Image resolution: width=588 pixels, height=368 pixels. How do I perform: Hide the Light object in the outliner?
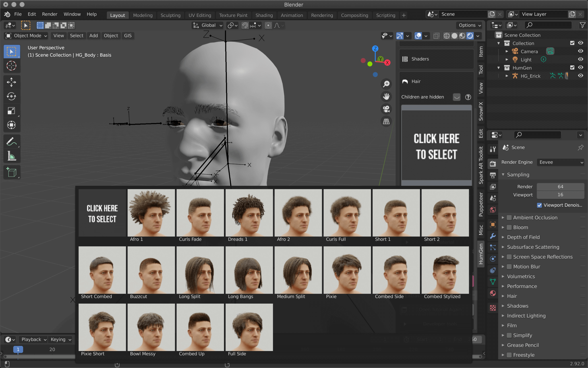coord(581,59)
